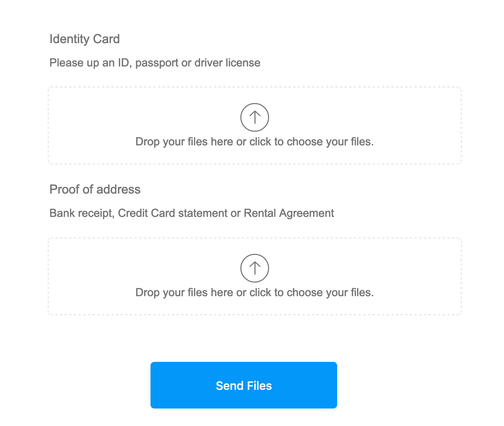This screenshot has width=504, height=426.
Task: Click the Identity Card heading
Action: click(x=85, y=39)
